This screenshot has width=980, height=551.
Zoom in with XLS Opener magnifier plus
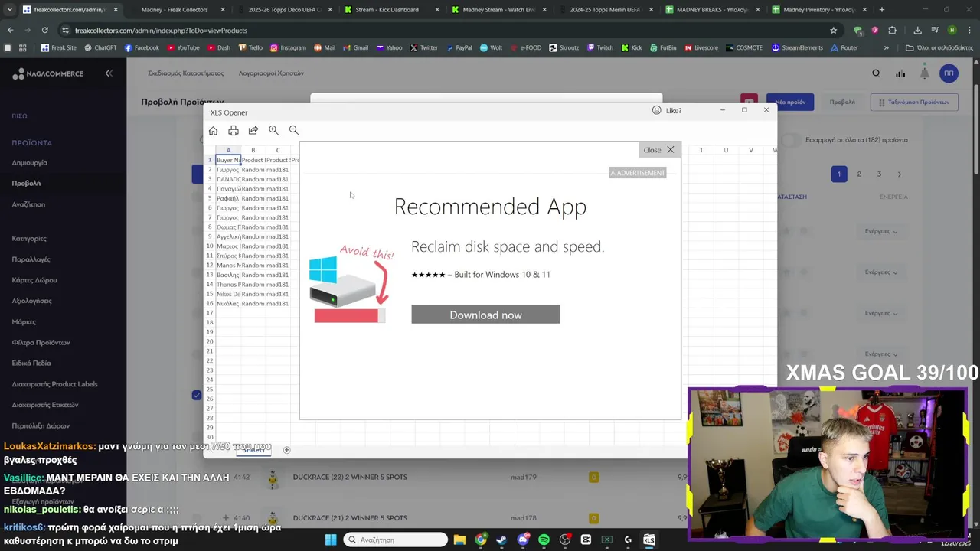(273, 131)
